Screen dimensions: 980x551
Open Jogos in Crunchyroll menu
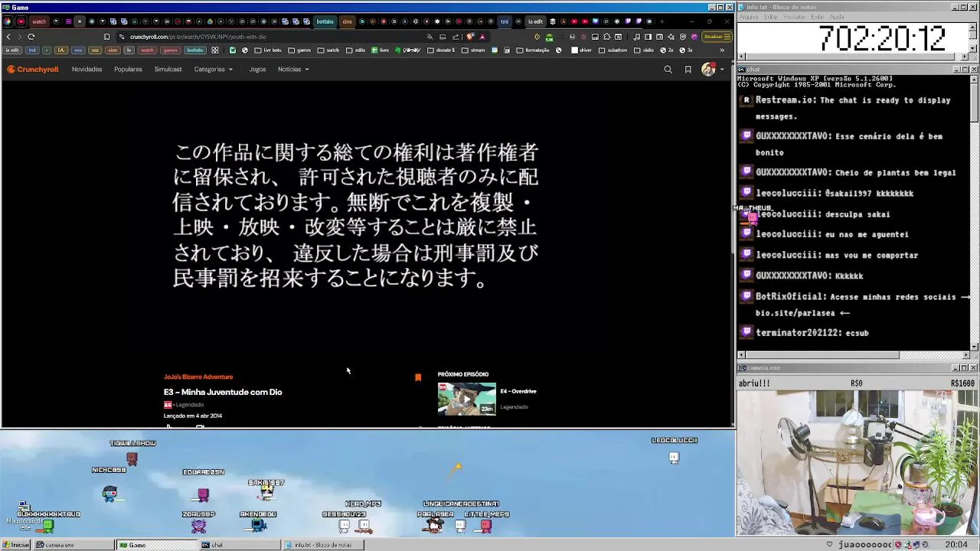(257, 70)
